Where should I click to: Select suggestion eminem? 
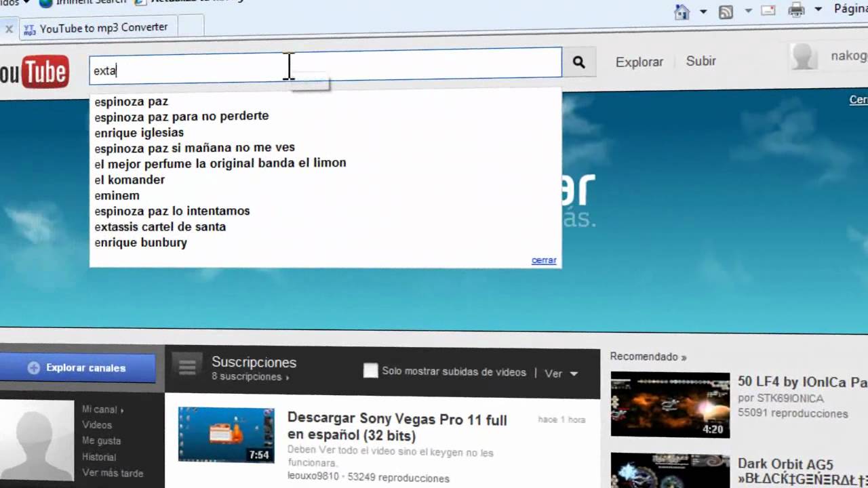117,196
